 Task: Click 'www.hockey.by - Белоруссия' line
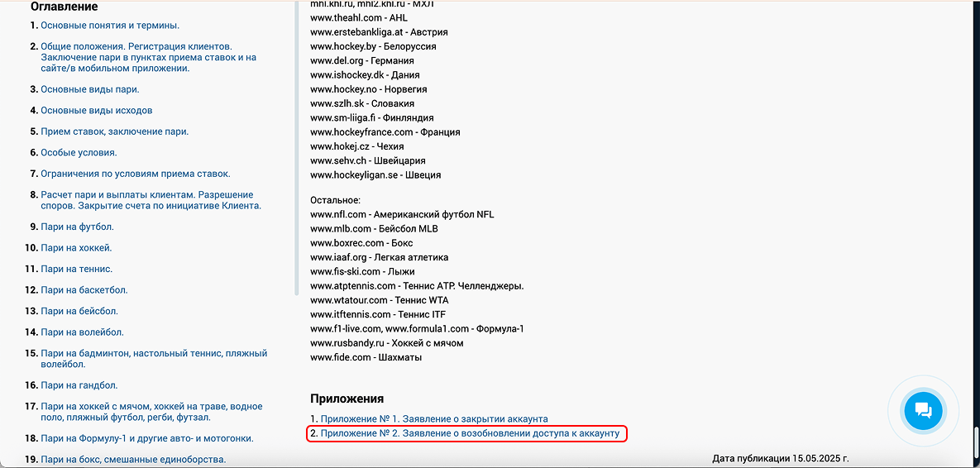[x=373, y=47]
